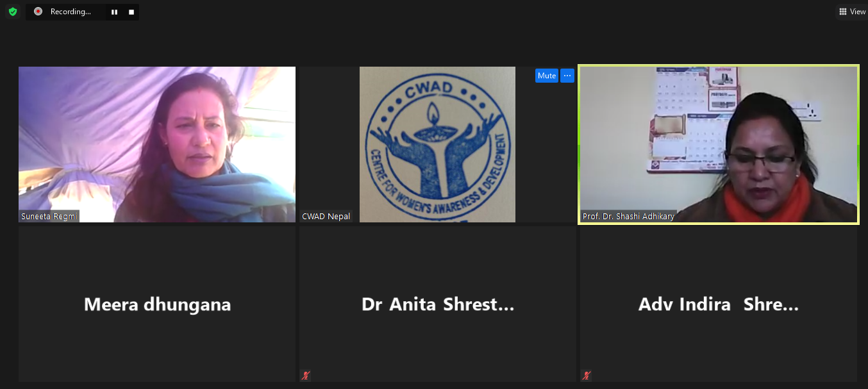Select the CWAD logo video tile

[437, 144]
